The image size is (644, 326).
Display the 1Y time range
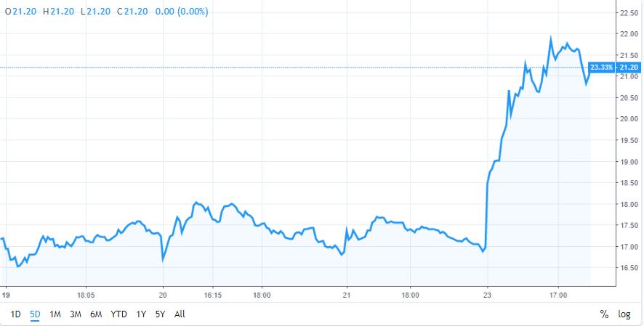[x=141, y=314]
